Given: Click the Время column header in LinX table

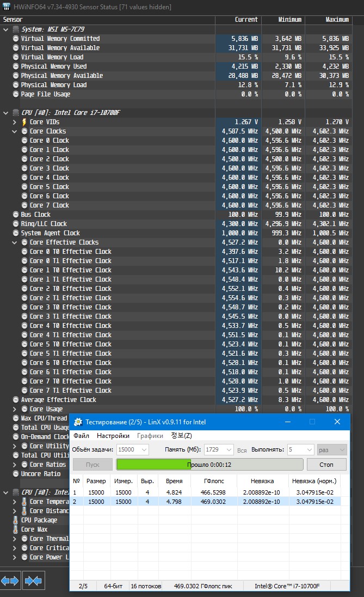Looking at the screenshot, I should (174, 481).
